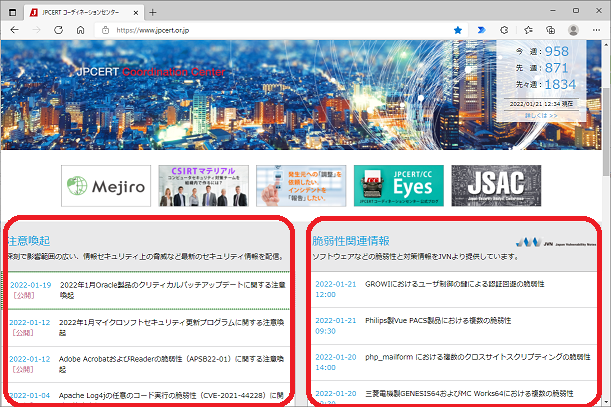Open the 注意喚起 heading link
Viewport: 611px width, 407px height.
click(x=29, y=241)
